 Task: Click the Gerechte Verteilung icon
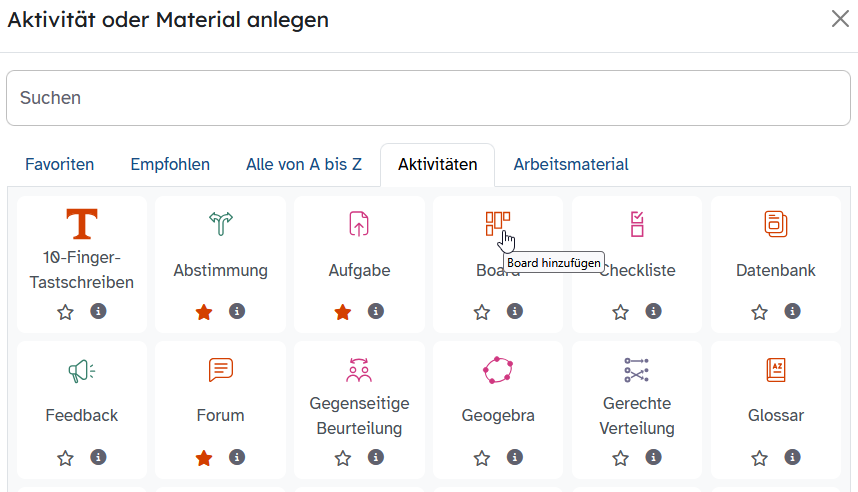click(637, 371)
